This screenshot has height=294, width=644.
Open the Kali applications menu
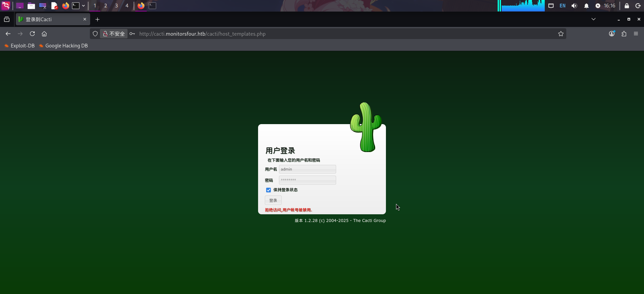(6, 6)
